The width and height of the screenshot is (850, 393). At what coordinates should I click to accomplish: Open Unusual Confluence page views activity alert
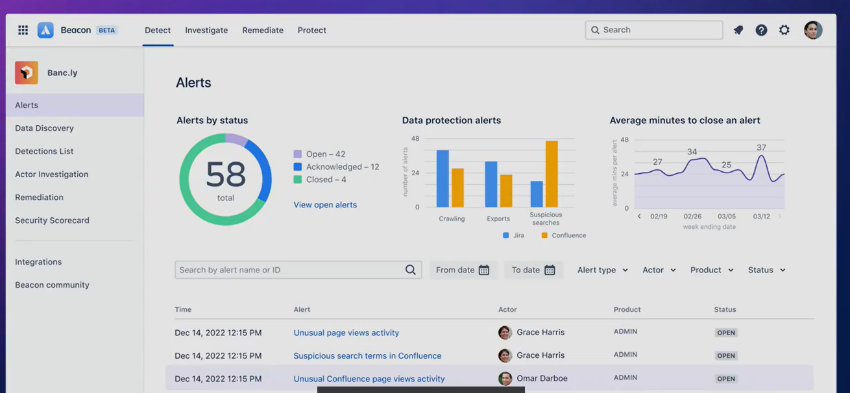369,379
